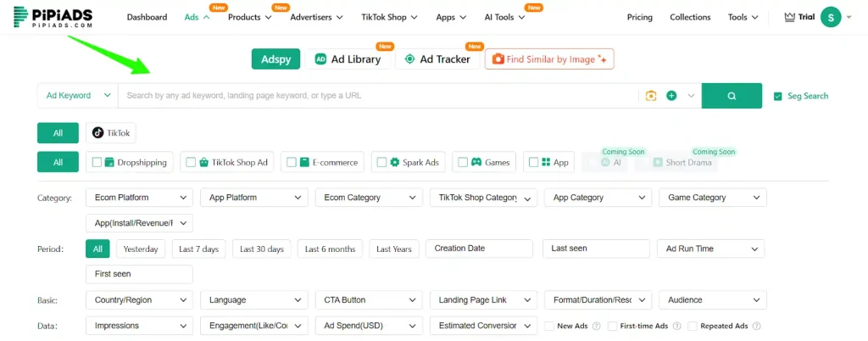Toggle the Seg Search checkbox
The height and width of the screenshot is (341, 868).
click(778, 96)
